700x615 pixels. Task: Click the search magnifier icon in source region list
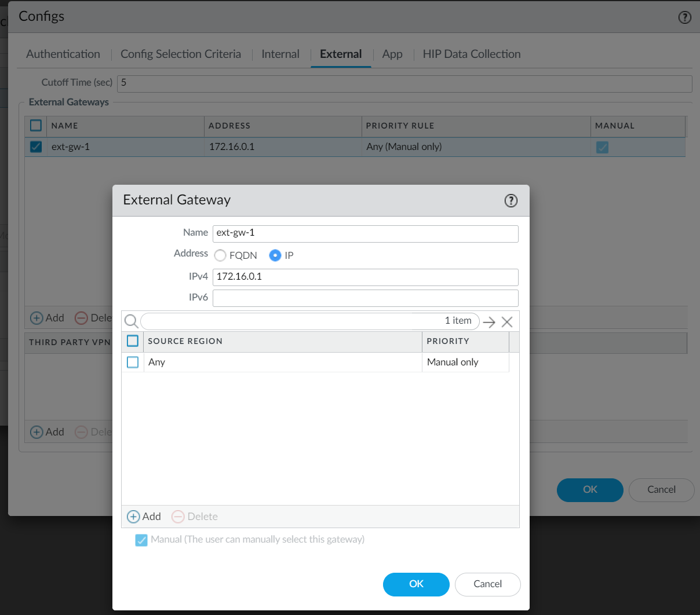click(132, 321)
